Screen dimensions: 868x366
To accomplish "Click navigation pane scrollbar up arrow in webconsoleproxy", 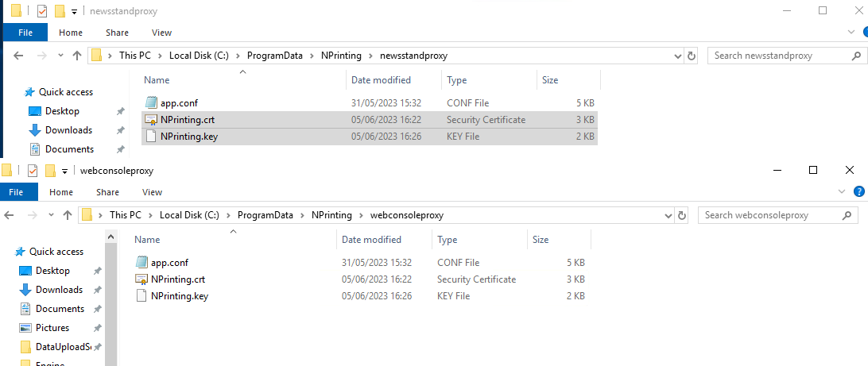I will (111, 237).
